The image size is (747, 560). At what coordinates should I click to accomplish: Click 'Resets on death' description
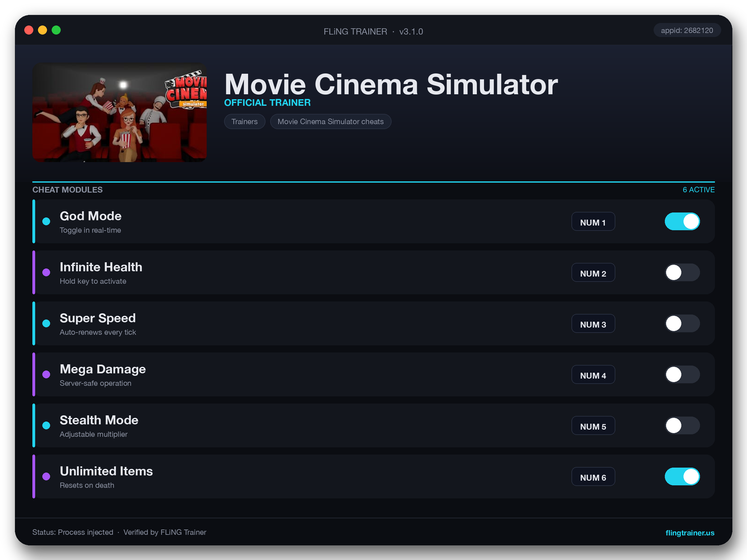[x=87, y=485]
